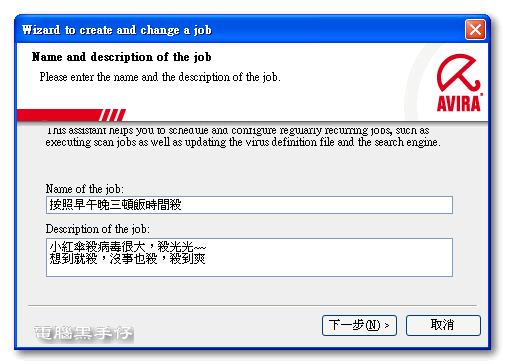Focus the Name of the job input field
The image size is (505, 364).
point(249,205)
